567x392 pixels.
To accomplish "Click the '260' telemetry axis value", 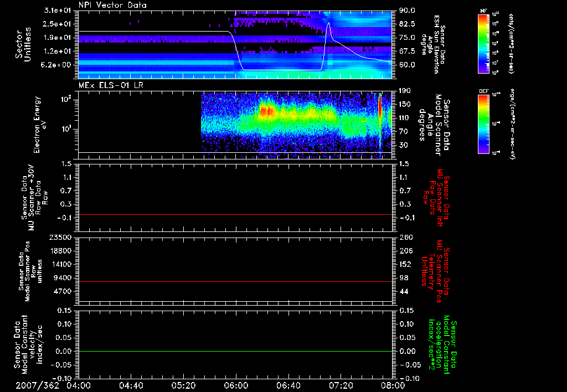I will [x=405, y=238].
